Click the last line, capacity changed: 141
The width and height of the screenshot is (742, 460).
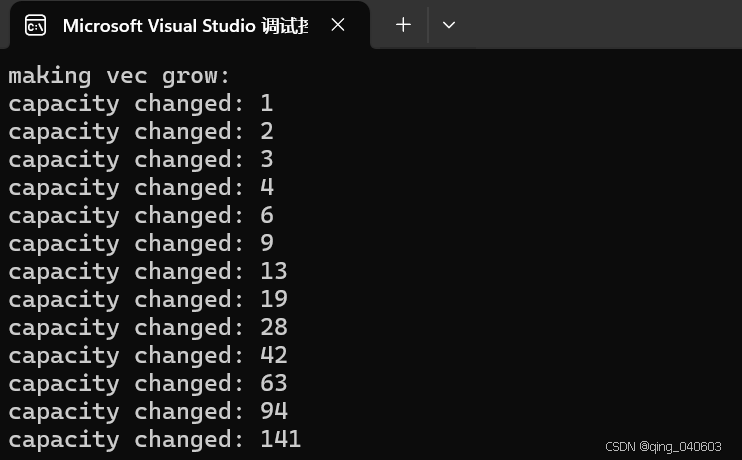pos(154,440)
